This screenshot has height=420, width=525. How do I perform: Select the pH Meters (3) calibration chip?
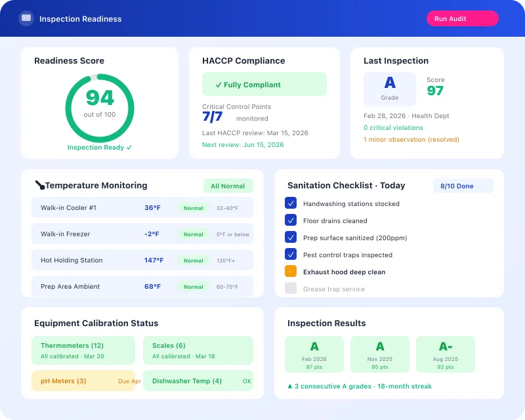(83, 381)
